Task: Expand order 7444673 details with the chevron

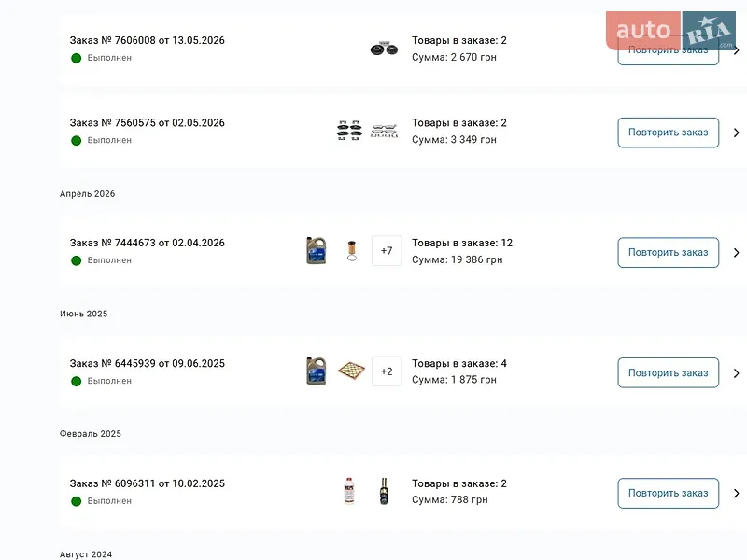Action: [736, 252]
